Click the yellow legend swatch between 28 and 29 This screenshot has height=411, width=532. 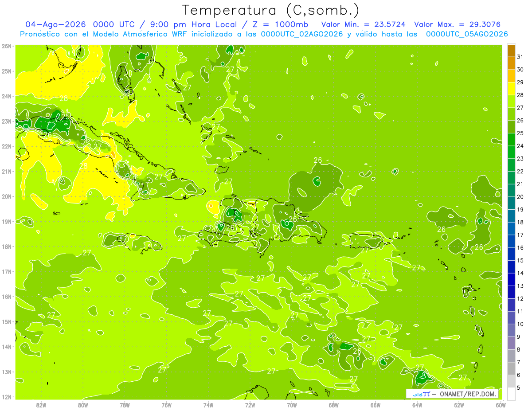tap(511, 89)
